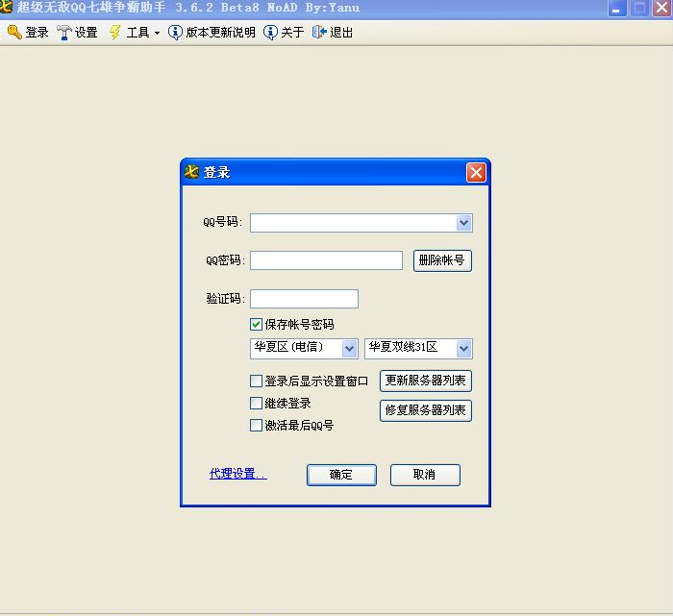Viewport: 673px width, 616px height.
Task: Click the lightning icon for 工具
Action: (x=115, y=32)
